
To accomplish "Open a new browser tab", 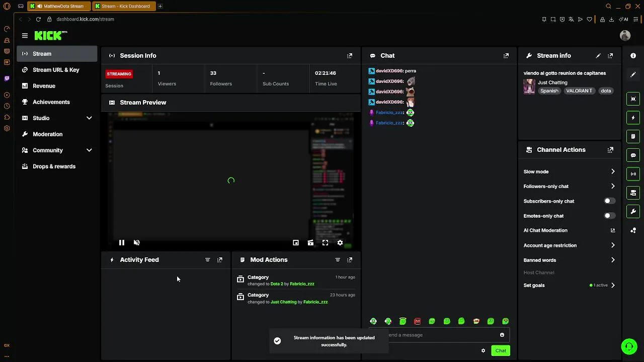I will click(160, 6).
